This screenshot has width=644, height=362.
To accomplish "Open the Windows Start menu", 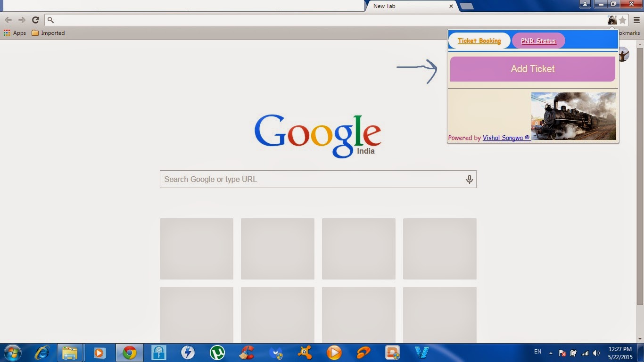I will coord(12,353).
